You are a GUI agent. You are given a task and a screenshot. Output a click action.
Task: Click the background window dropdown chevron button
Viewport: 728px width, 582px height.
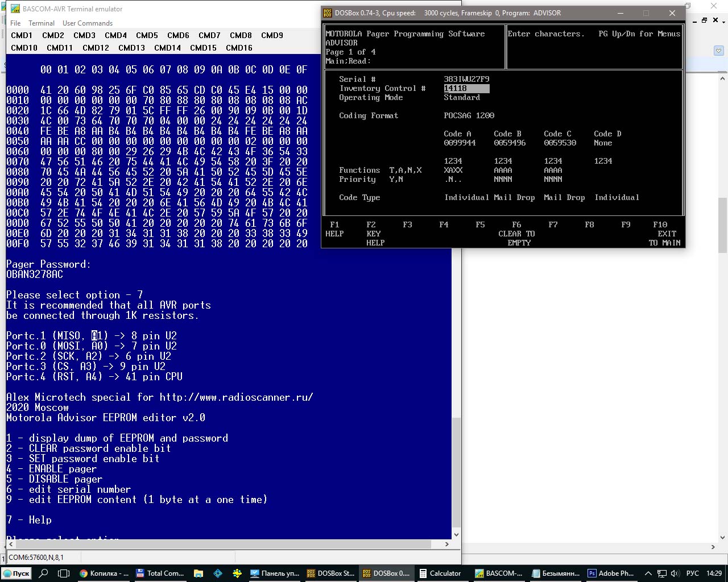tap(718, 51)
